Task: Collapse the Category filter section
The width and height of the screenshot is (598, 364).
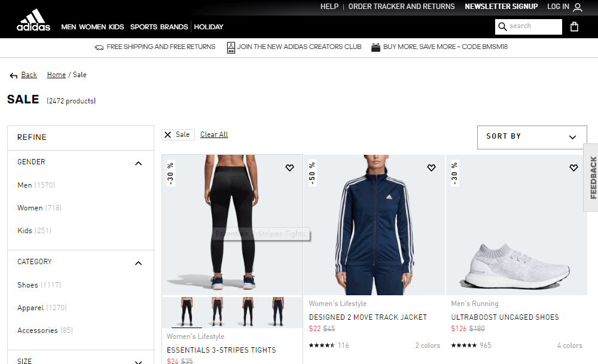Action: click(139, 264)
